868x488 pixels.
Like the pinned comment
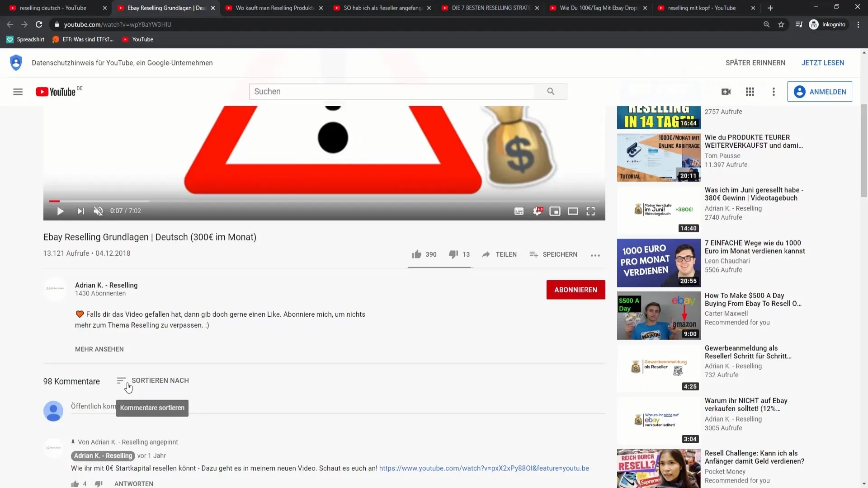[75, 484]
